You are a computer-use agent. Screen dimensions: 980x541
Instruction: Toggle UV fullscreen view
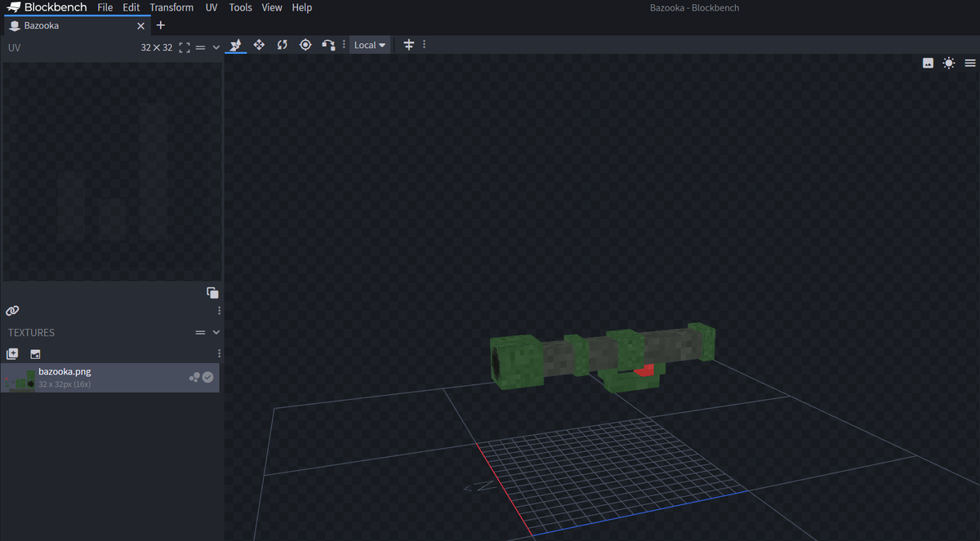click(x=185, y=47)
